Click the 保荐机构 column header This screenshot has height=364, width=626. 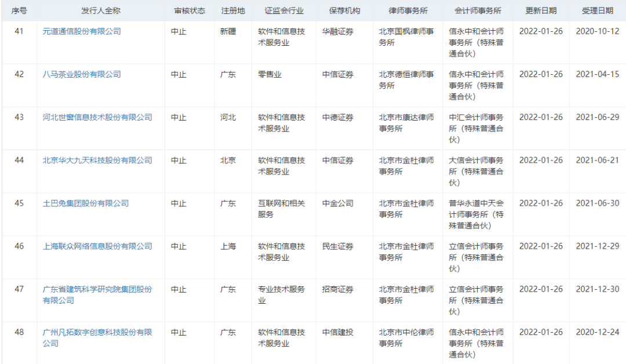(x=344, y=11)
